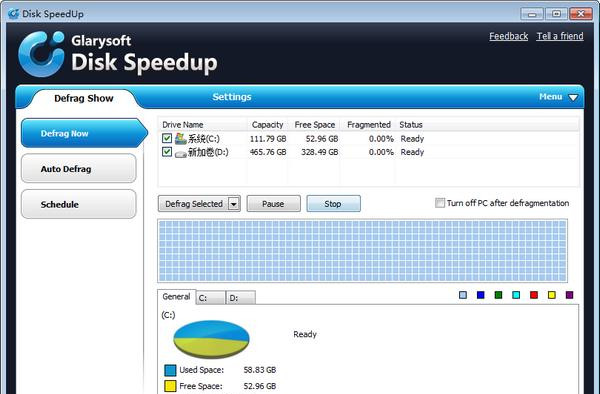Sort by the Capacity column header
The image size is (600, 394).
point(267,125)
